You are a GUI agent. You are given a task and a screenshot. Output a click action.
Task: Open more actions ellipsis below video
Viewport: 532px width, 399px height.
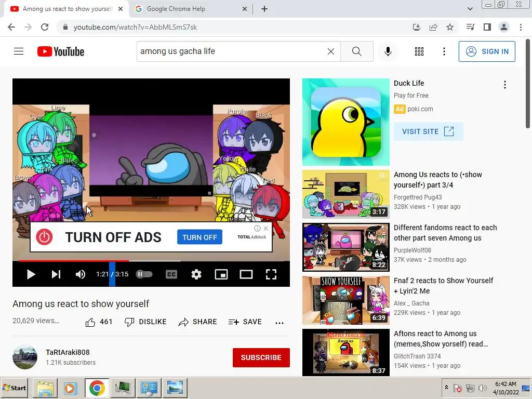click(x=279, y=323)
